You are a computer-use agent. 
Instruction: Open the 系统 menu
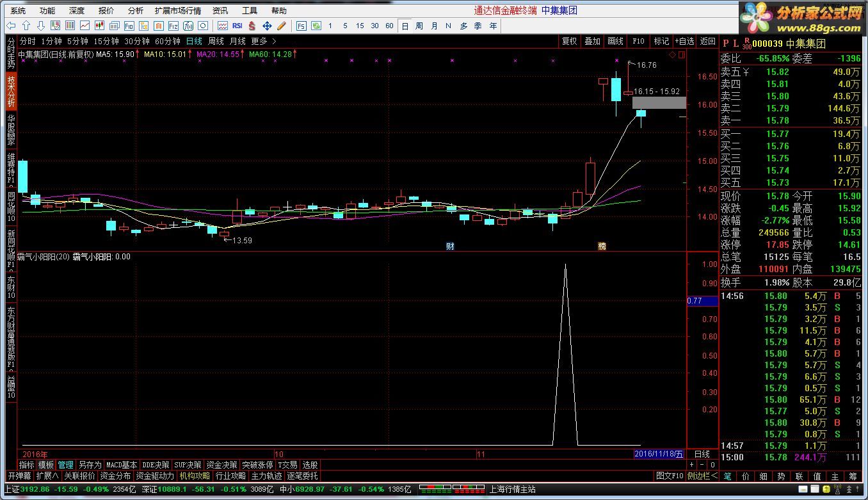pos(19,10)
